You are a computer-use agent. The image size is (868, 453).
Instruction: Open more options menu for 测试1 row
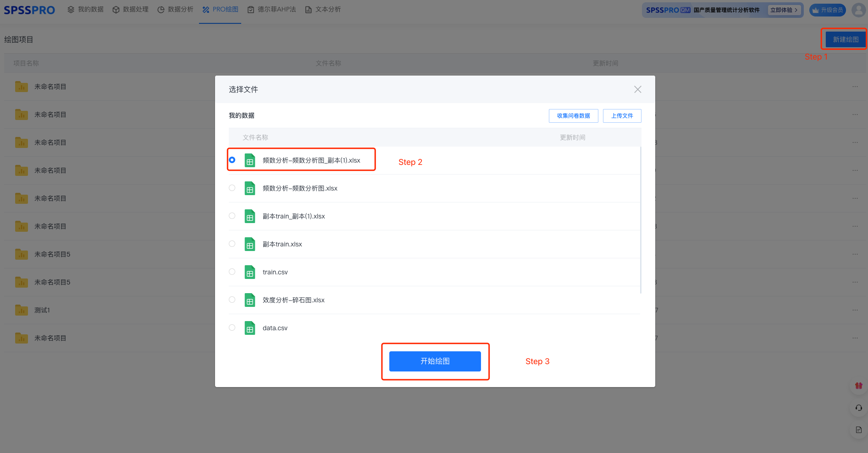click(x=855, y=310)
